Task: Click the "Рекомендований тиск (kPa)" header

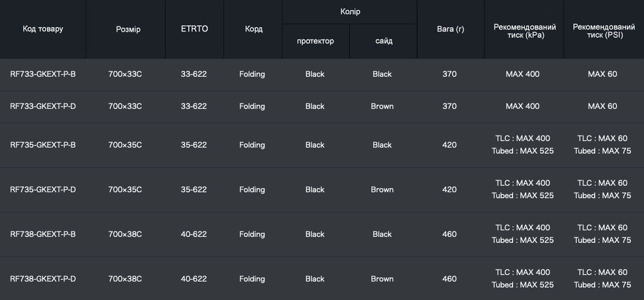Action: (x=524, y=31)
